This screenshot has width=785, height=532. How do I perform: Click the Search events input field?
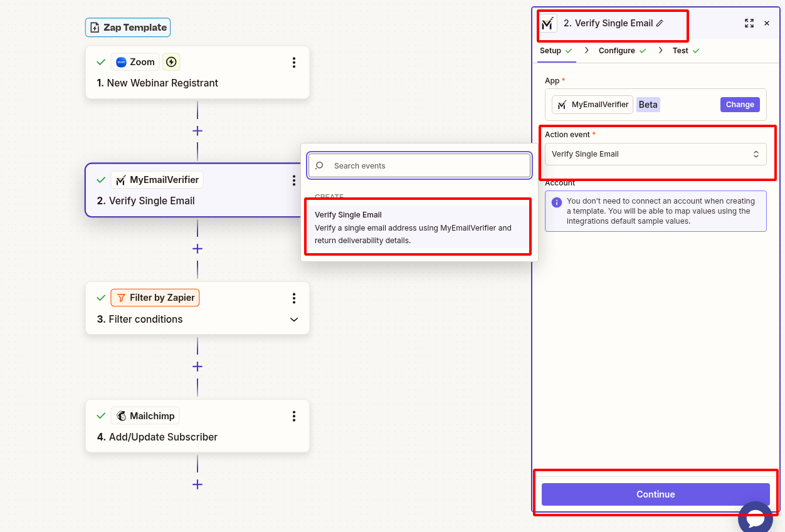[419, 165]
